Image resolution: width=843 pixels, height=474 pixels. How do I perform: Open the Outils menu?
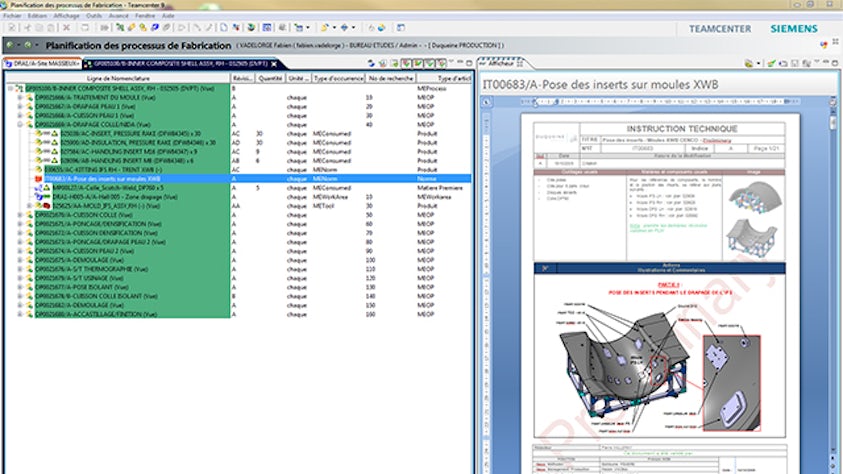pos(94,16)
